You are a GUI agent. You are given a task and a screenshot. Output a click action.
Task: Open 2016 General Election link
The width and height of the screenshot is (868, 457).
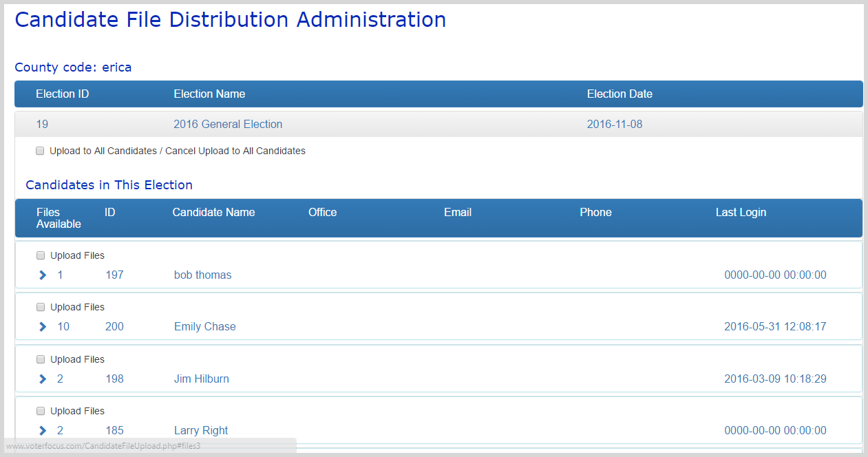point(228,125)
